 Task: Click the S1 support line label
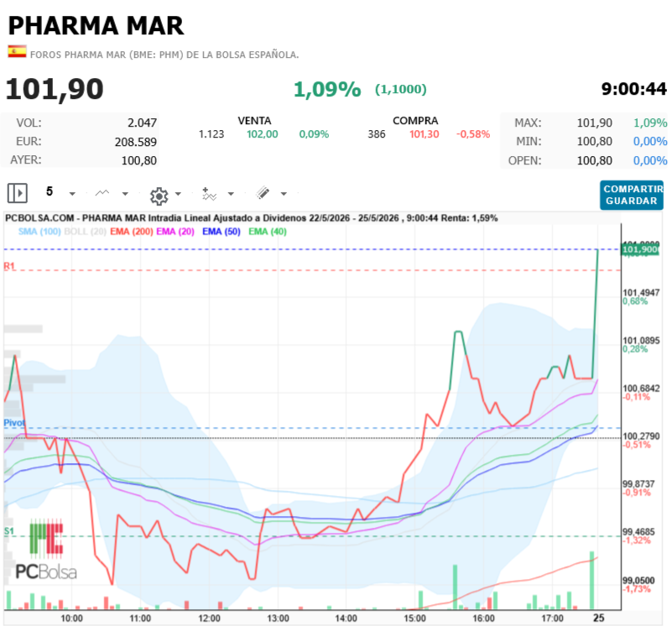pyautogui.click(x=9, y=531)
